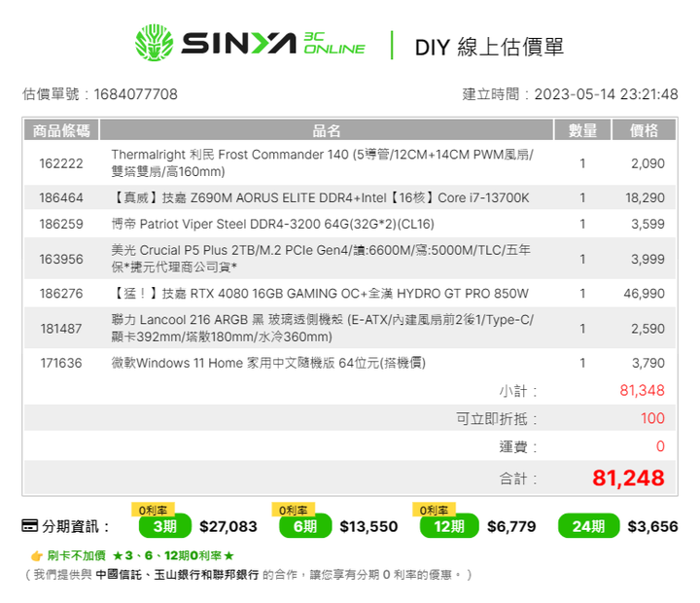
Task: Select the 3期 installment button
Action: [165, 526]
